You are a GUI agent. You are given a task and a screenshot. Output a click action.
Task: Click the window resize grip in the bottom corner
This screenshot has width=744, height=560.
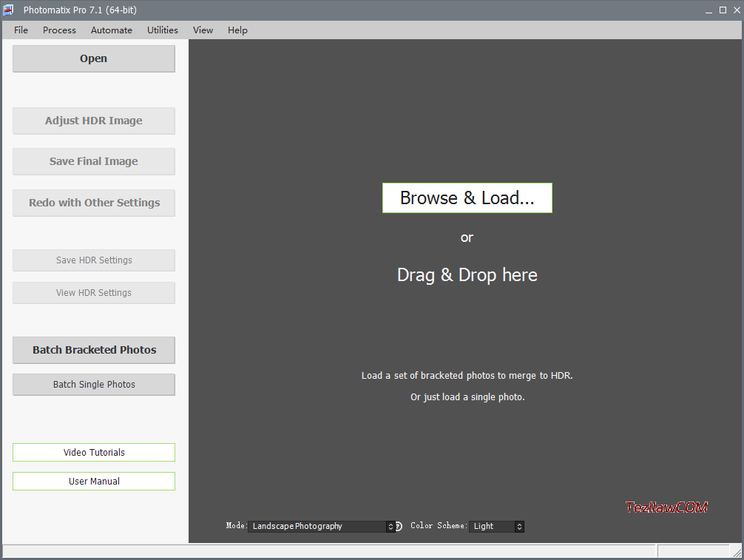coord(737,553)
